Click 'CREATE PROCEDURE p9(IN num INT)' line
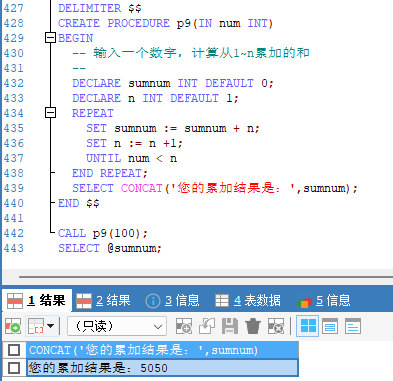This screenshot has height=381, width=393. pyautogui.click(x=165, y=23)
